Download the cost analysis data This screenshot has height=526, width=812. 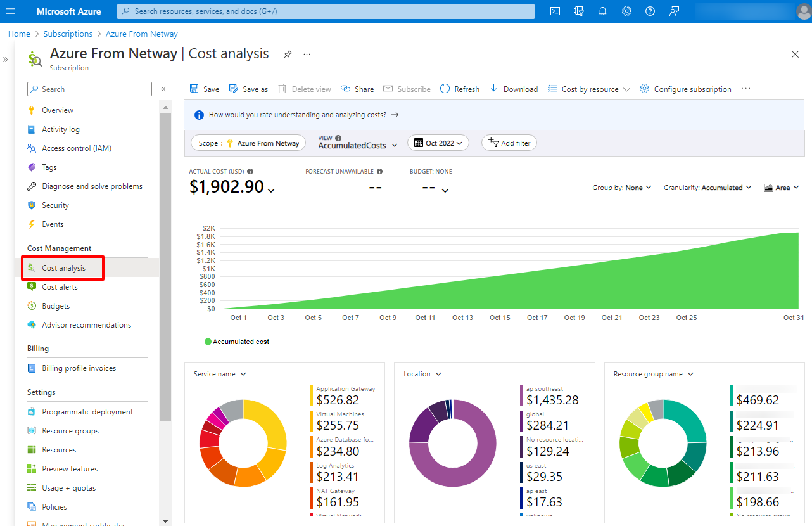click(x=514, y=89)
